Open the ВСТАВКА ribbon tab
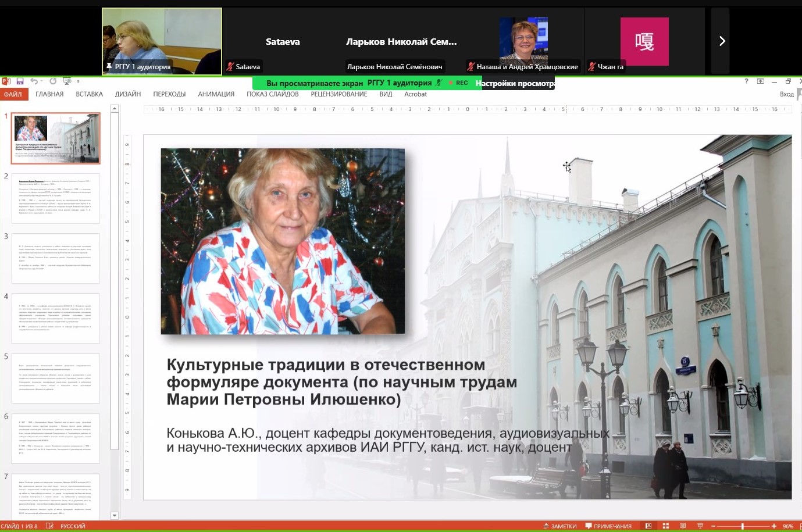The width and height of the screenshot is (802, 532). click(89, 94)
